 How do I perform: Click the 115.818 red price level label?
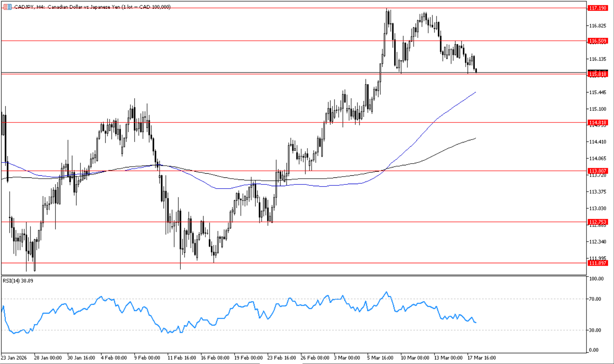pyautogui.click(x=597, y=74)
